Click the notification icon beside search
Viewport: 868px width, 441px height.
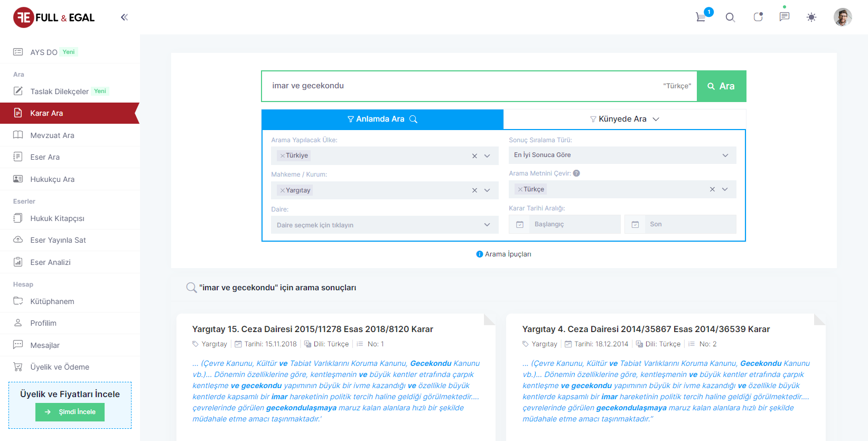(x=758, y=17)
